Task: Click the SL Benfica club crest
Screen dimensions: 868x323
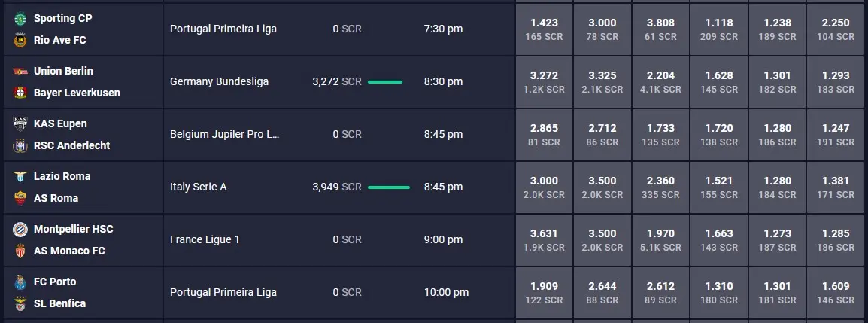Action: (x=20, y=303)
